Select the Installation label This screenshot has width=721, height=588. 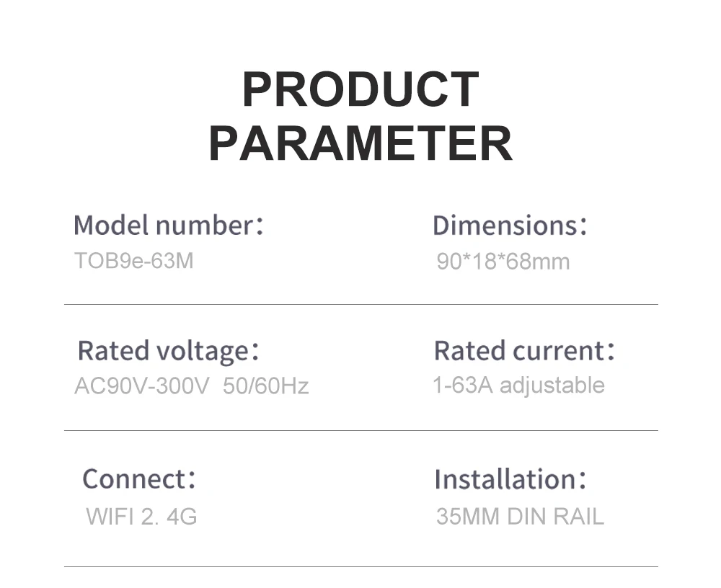pos(510,478)
